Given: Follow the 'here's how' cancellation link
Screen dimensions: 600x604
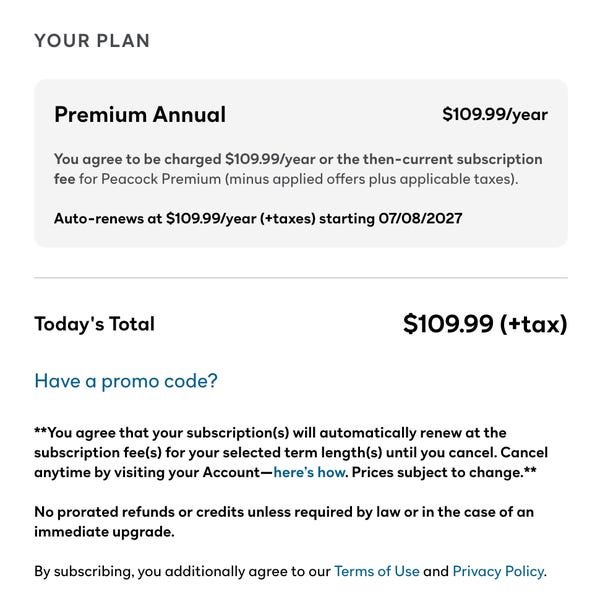Looking at the screenshot, I should [x=309, y=472].
